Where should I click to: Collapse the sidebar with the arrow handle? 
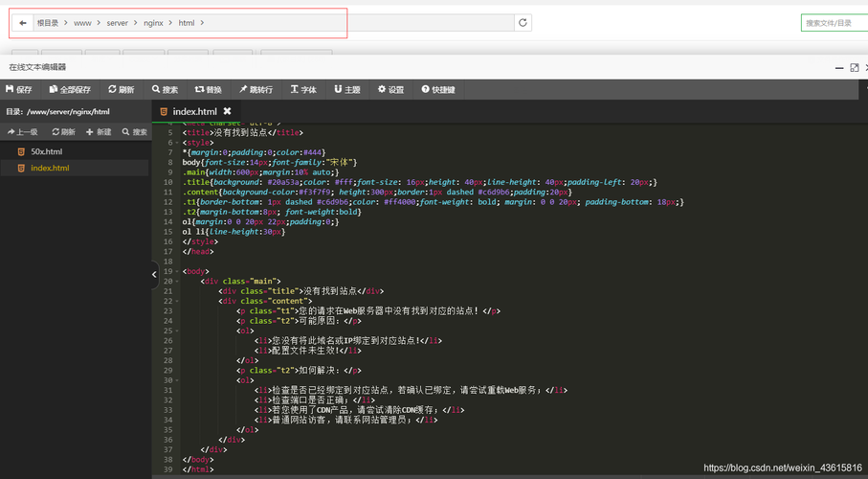click(154, 274)
